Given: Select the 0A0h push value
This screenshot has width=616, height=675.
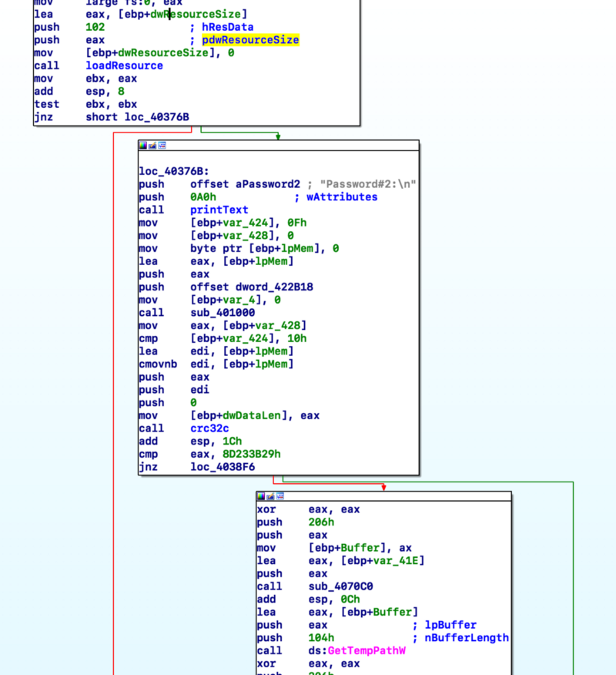Looking at the screenshot, I should point(203,197).
